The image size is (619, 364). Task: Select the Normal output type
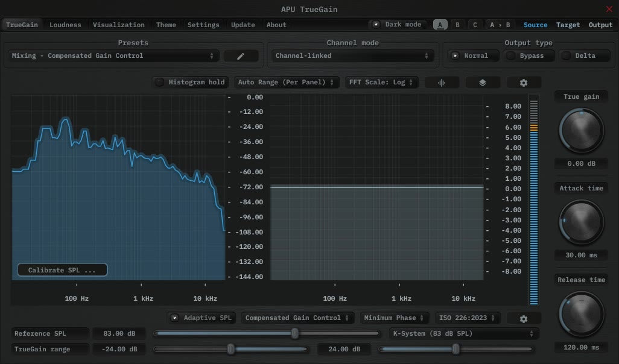[474, 55]
